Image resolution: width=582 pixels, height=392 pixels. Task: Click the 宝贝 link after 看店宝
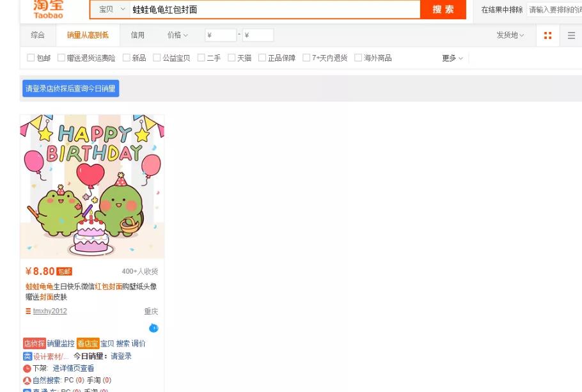click(x=107, y=343)
